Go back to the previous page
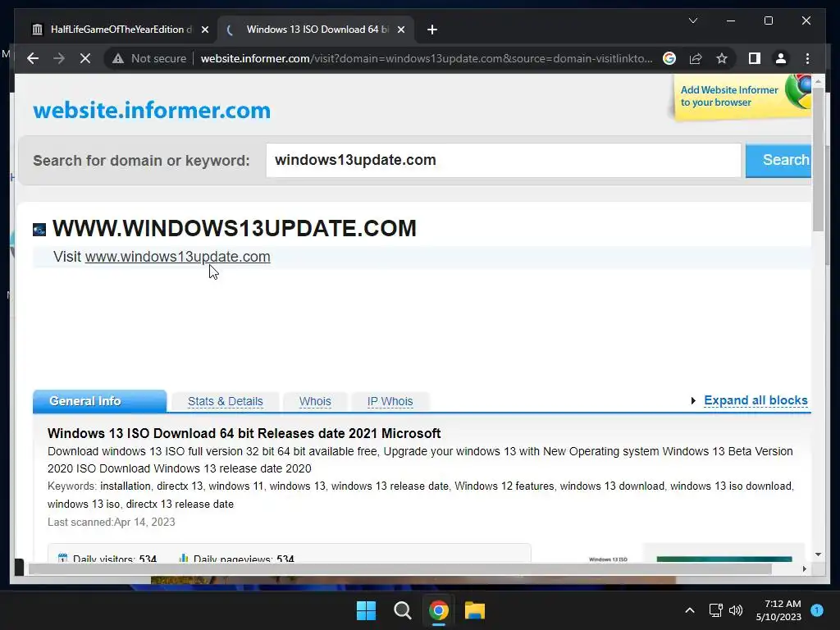This screenshot has width=840, height=630. pyautogui.click(x=33, y=58)
